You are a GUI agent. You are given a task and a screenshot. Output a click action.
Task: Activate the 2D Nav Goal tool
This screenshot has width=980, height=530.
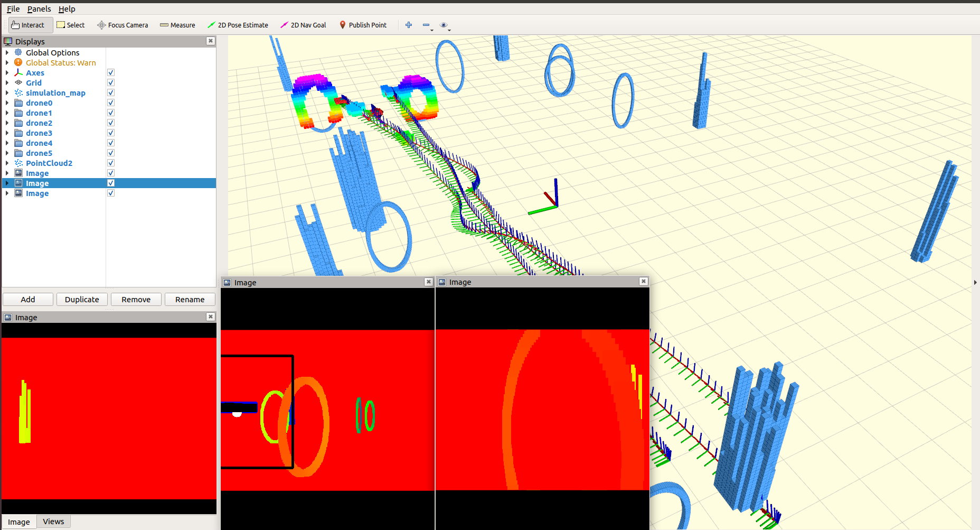click(x=303, y=25)
